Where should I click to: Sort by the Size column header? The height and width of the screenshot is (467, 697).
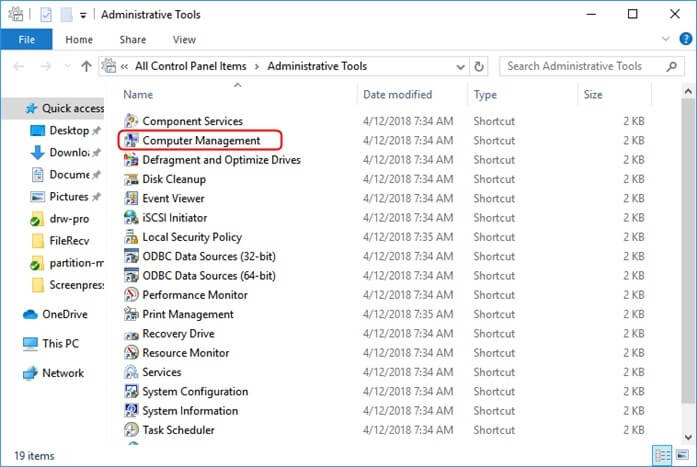tap(615, 94)
